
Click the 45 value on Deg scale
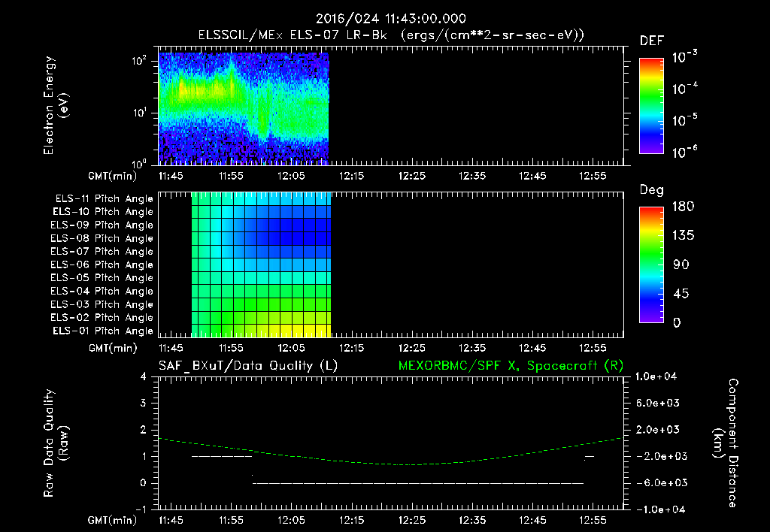point(681,294)
